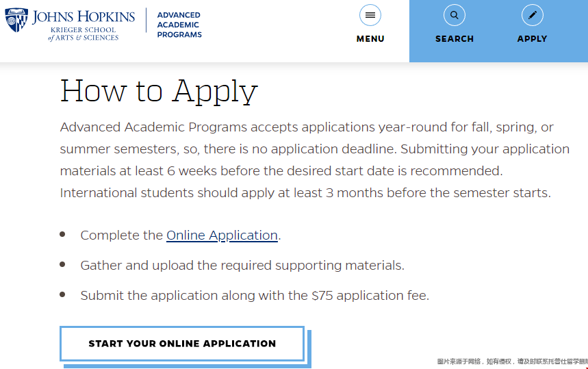This screenshot has width=588, height=369.
Task: Click the bullet beside Complete the Online Application
Action: [62, 234]
